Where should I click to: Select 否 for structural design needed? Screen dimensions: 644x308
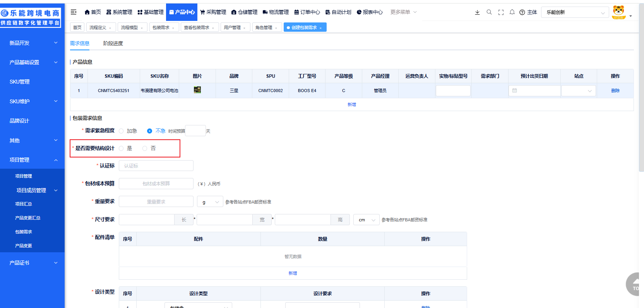[x=145, y=149]
